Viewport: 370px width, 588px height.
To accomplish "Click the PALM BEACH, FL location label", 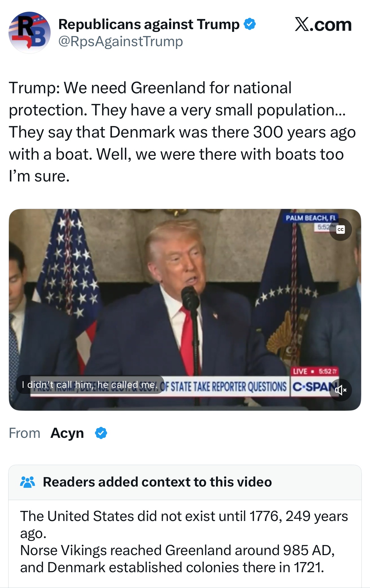I will coord(311,218).
